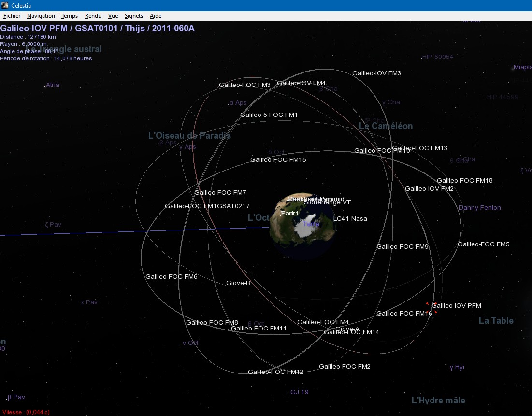Open the Navigation menu

click(x=41, y=16)
